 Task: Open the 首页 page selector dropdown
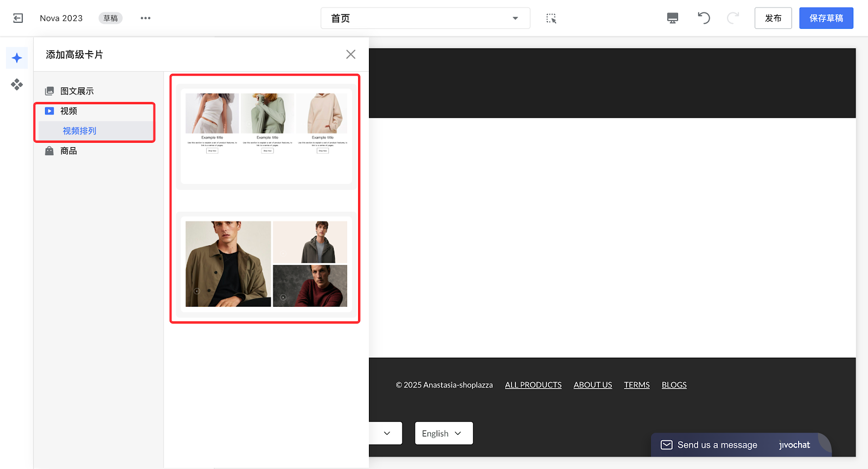pos(425,18)
